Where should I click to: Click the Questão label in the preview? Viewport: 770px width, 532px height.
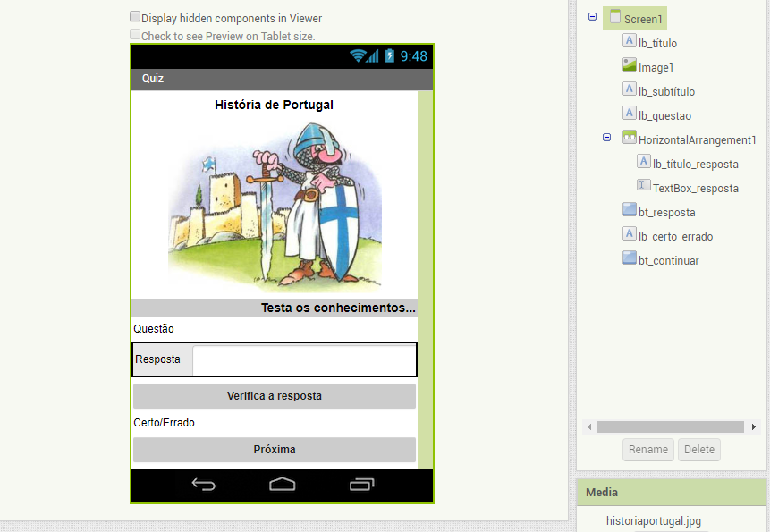click(154, 329)
